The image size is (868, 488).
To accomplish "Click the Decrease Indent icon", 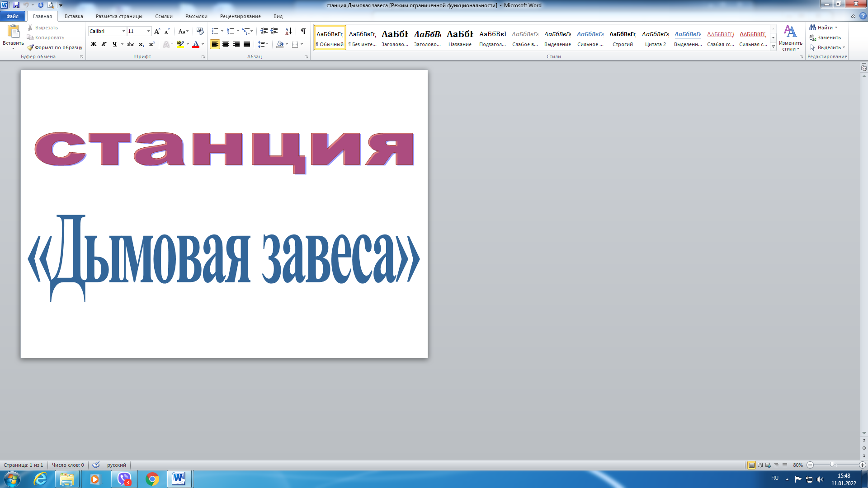I will coord(264,31).
